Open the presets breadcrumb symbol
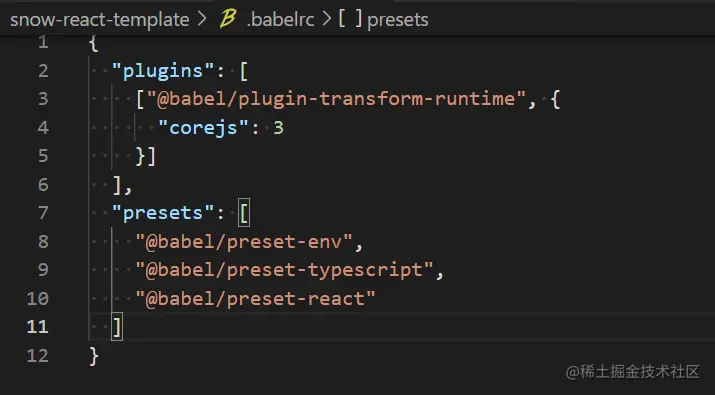715x395 pixels. click(x=398, y=20)
